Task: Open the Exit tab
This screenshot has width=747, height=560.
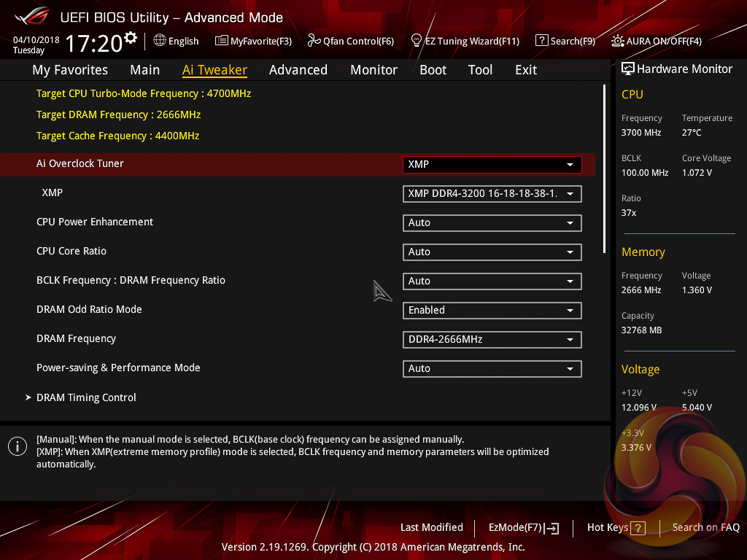Action: [526, 70]
